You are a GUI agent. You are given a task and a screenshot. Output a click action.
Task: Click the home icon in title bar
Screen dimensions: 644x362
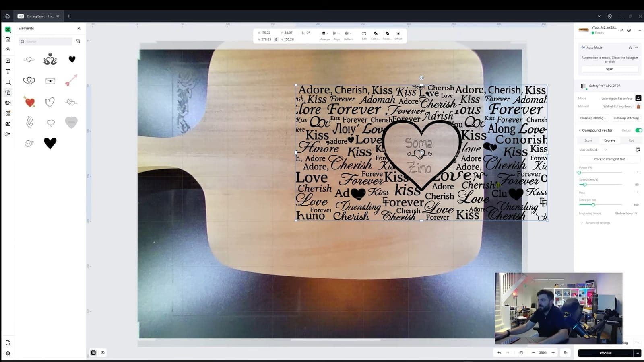pyautogui.click(x=7, y=16)
